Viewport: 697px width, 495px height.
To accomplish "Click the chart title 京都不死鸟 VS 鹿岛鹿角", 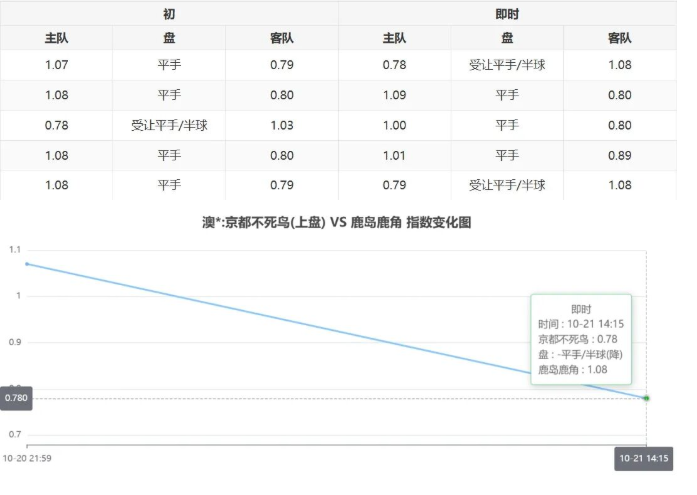I will click(336, 223).
